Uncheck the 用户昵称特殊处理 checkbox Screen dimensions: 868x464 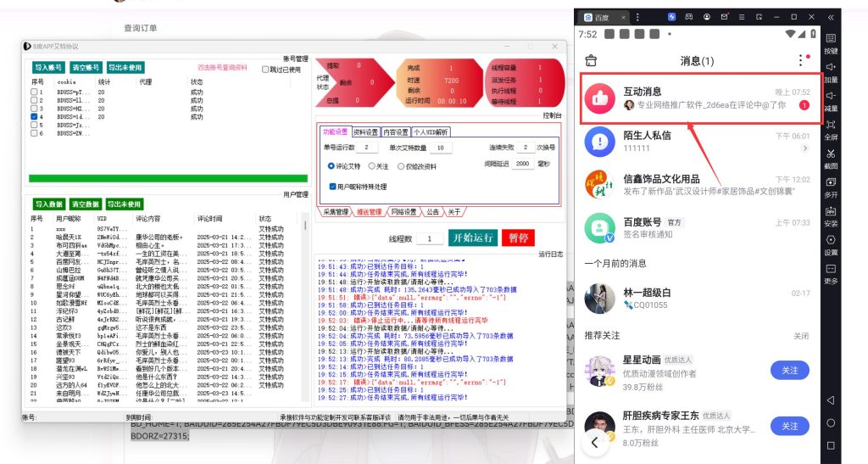click(x=331, y=186)
